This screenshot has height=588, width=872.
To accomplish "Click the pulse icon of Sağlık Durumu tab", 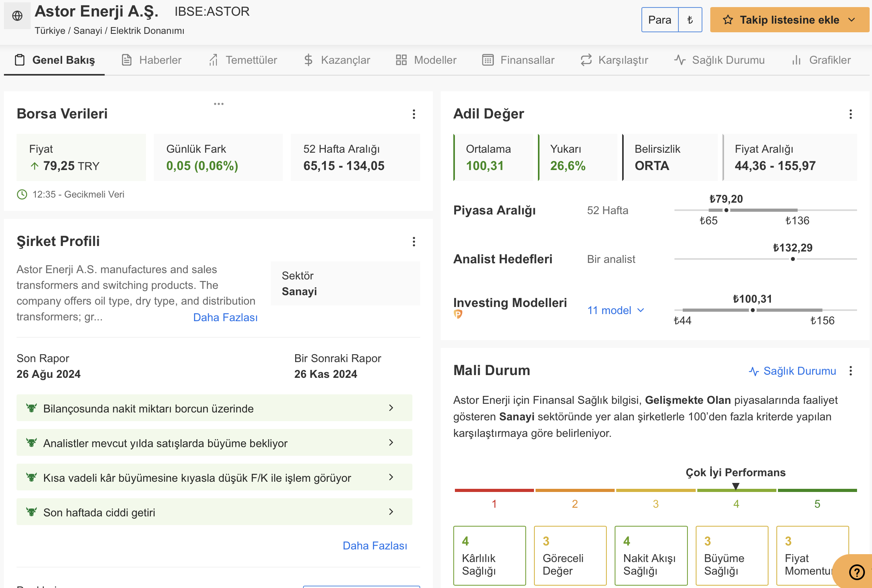I will pyautogui.click(x=680, y=60).
